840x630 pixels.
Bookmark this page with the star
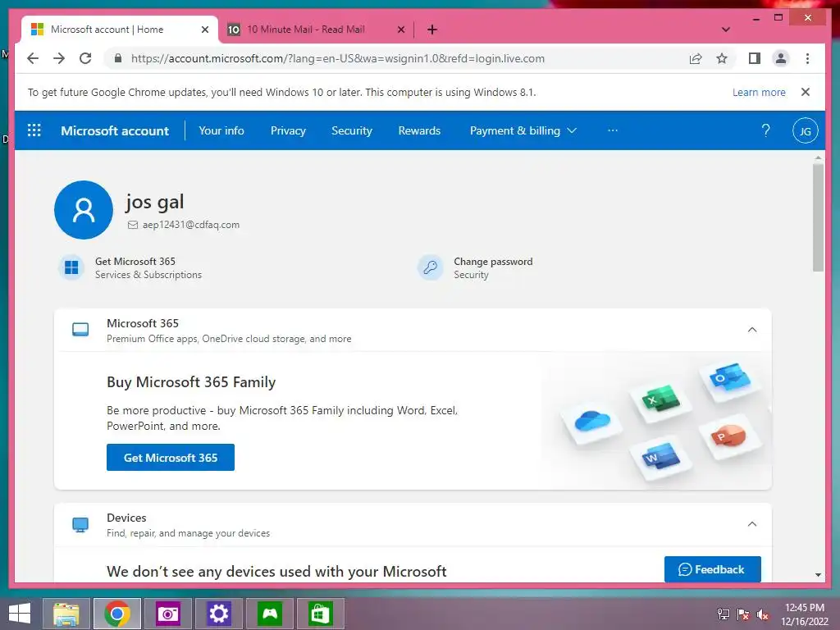point(722,58)
